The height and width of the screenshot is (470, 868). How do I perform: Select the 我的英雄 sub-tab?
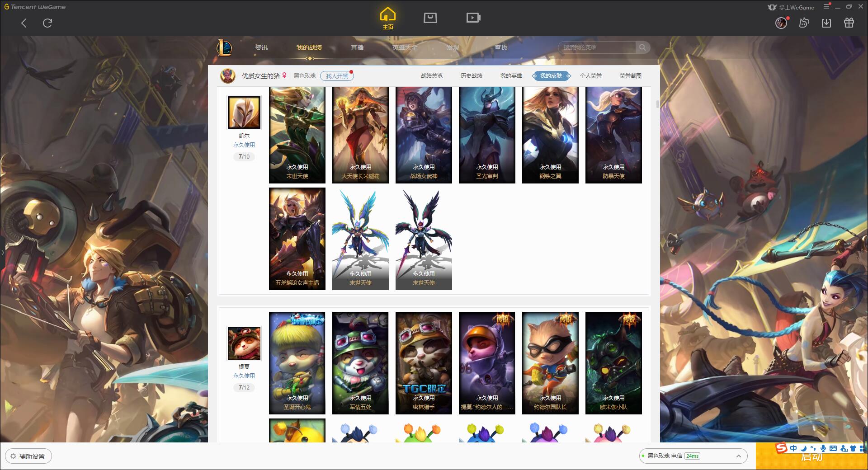click(x=511, y=76)
